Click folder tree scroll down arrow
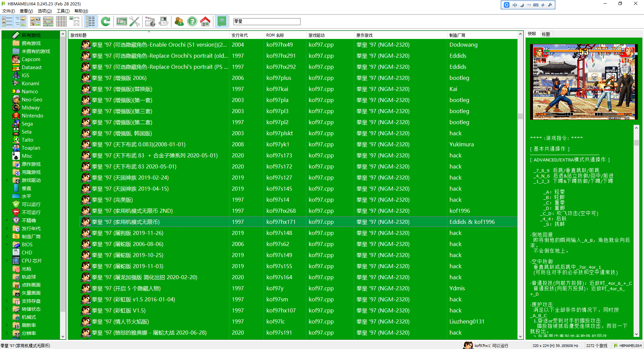This screenshot has width=644, height=349. [x=63, y=336]
